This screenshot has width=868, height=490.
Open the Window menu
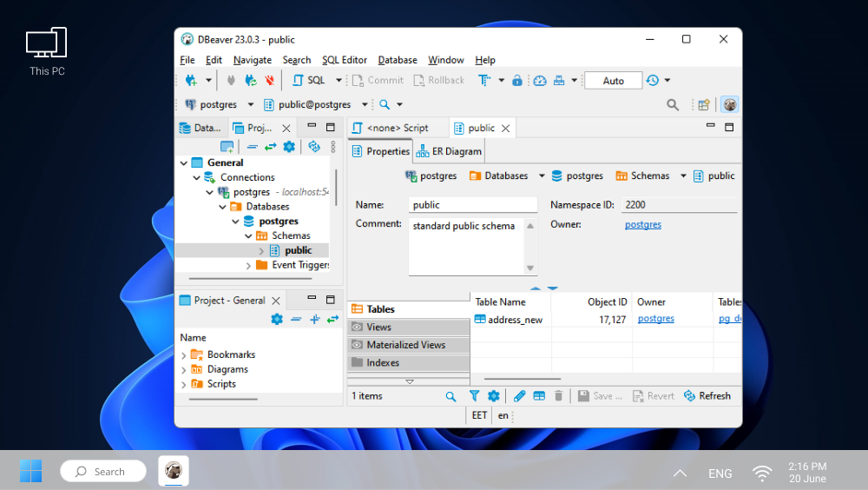pos(445,60)
